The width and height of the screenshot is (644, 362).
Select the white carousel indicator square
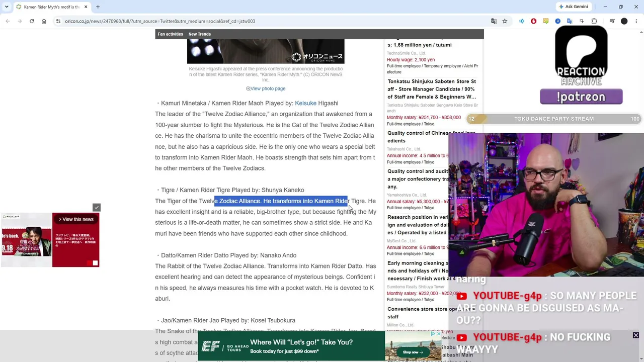(x=95, y=263)
